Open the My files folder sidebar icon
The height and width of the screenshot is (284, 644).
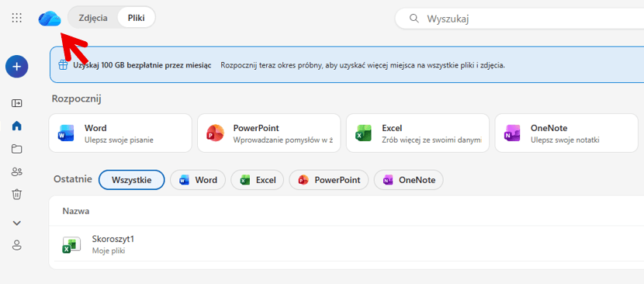tap(16, 149)
